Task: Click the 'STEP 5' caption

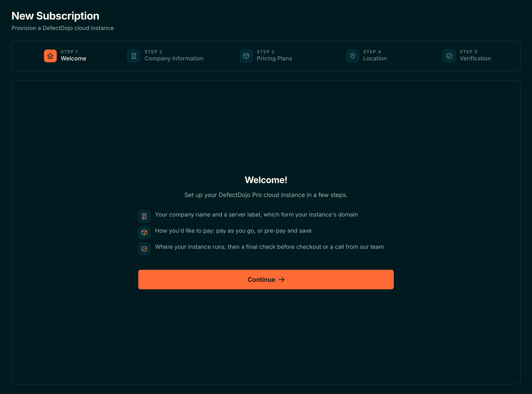Action: pyautogui.click(x=469, y=52)
